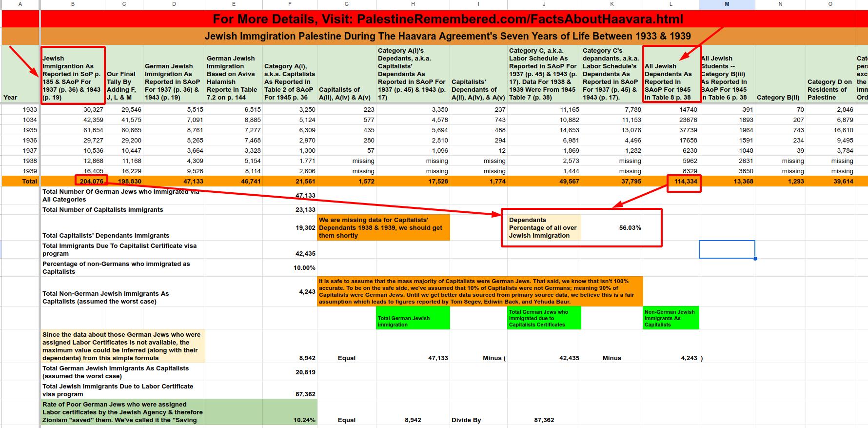This screenshot has height=428, width=868.
Task: Click total cell showing 204,076
Action: click(x=91, y=181)
